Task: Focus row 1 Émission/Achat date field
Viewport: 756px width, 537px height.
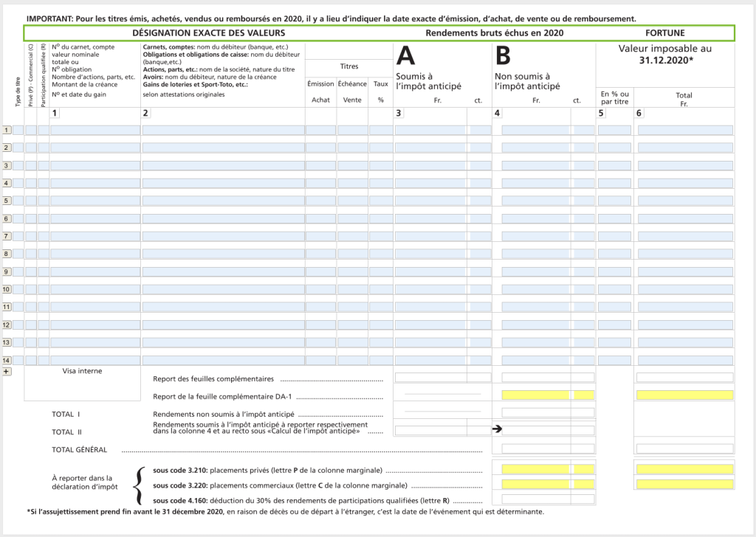Action: [x=320, y=130]
